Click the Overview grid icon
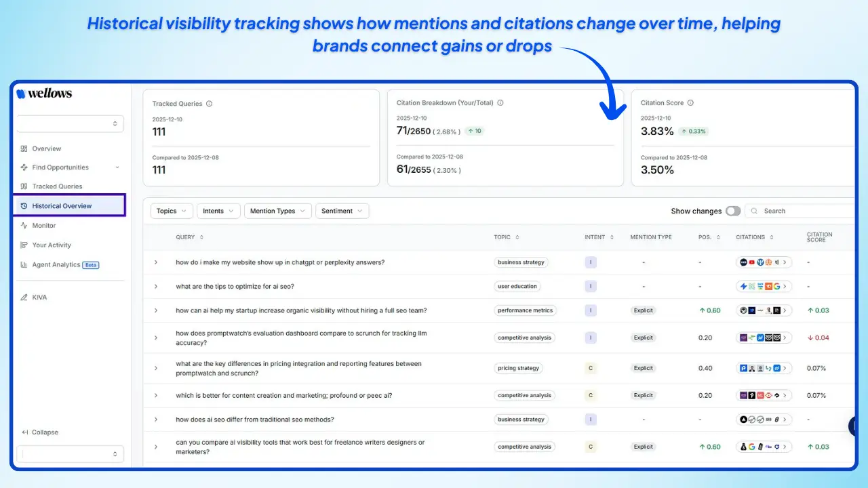The width and height of the screenshot is (868, 488). pyautogui.click(x=24, y=148)
